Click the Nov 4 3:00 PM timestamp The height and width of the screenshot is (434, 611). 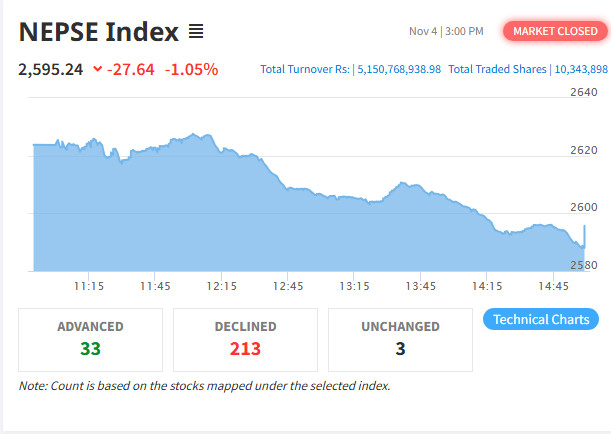446,32
